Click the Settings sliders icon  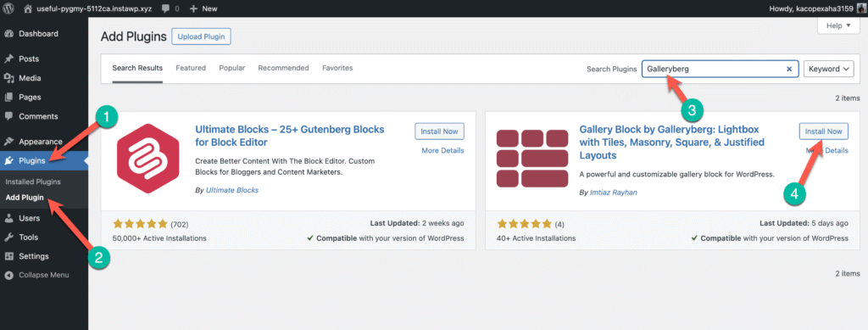pyautogui.click(x=8, y=256)
